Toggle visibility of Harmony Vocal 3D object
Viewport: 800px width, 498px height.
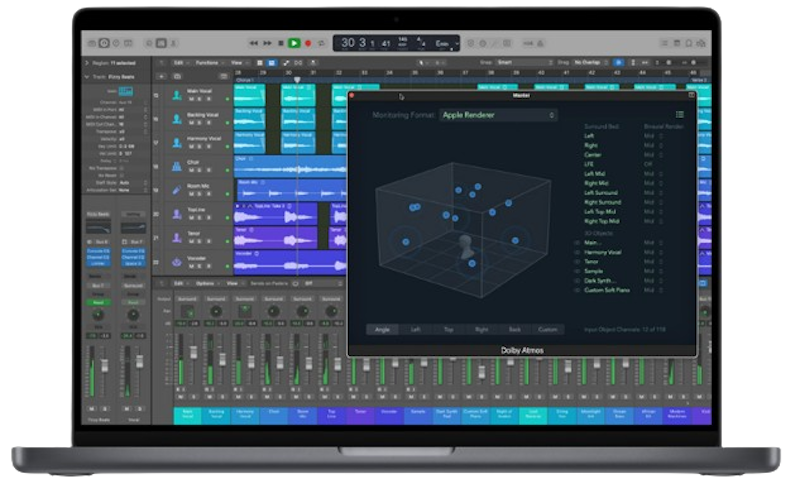[x=577, y=253]
